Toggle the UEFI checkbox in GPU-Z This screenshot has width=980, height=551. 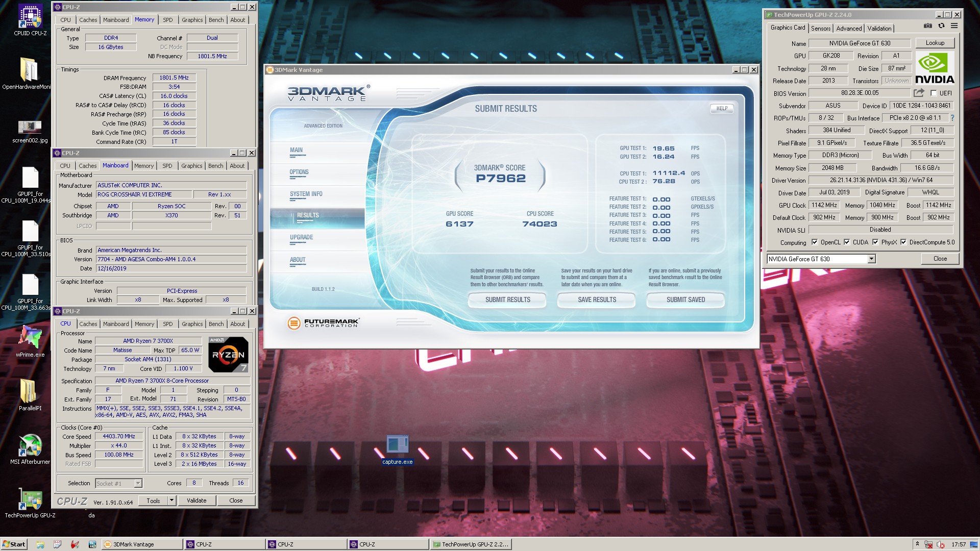(x=934, y=93)
